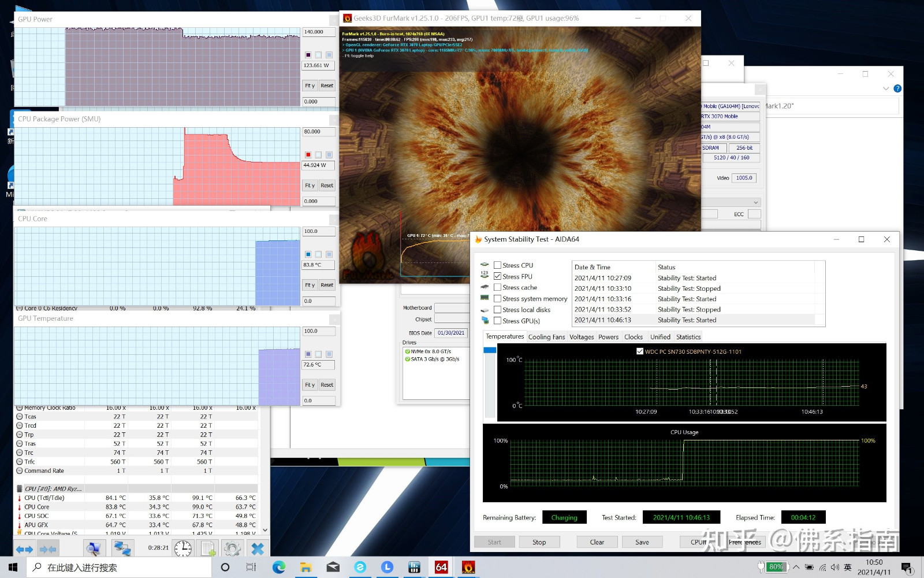Click red color swatch in CPU Package Power

pos(308,154)
